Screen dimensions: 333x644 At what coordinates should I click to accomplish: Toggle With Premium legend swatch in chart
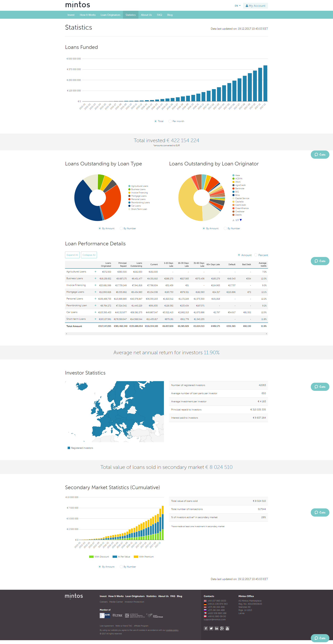[136, 557]
